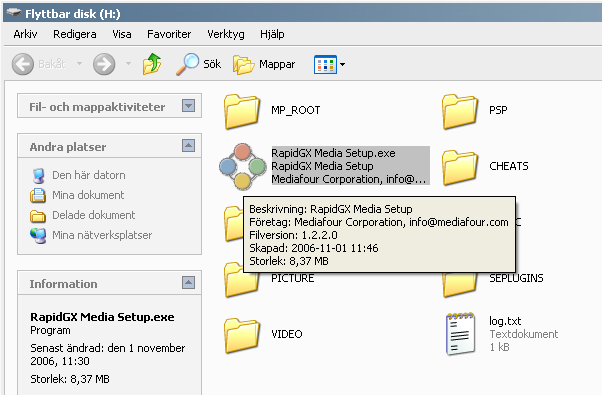Select the SEPLUGINS folder icon

460,285
